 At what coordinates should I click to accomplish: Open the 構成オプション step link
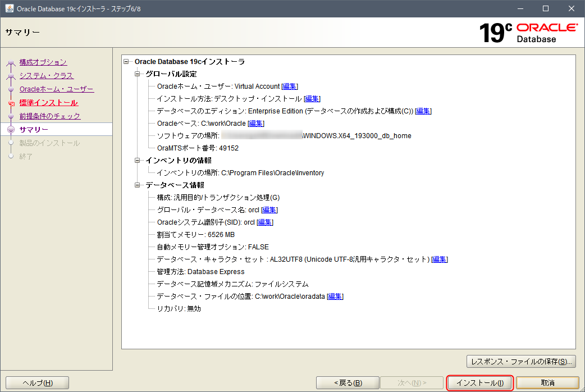(x=43, y=62)
